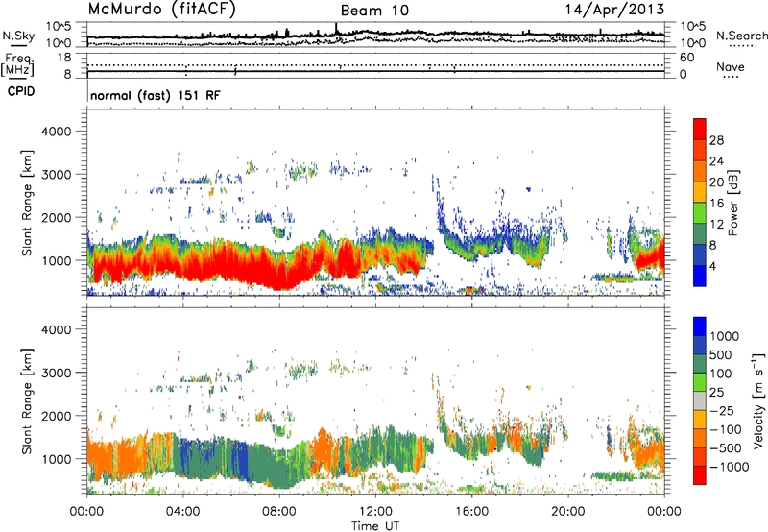The height and width of the screenshot is (532, 768).
Task: Click the 'Slant Range [km]' label of power panel
Action: [27, 203]
